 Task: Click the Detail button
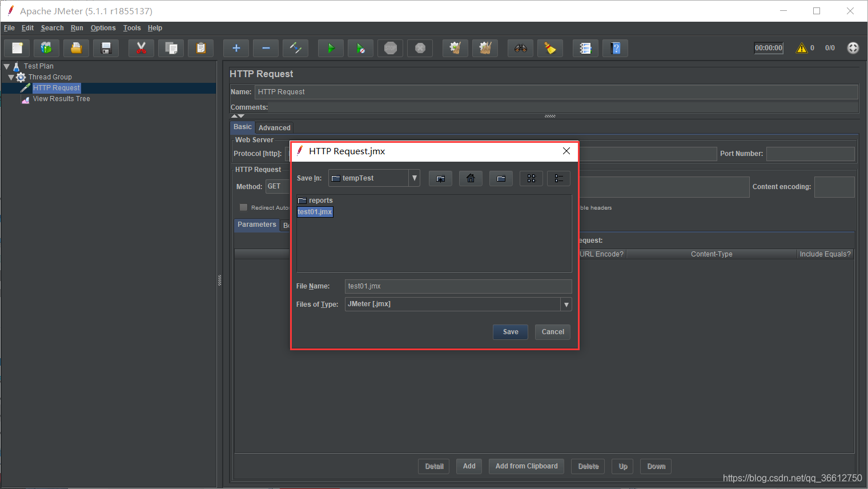click(434, 467)
